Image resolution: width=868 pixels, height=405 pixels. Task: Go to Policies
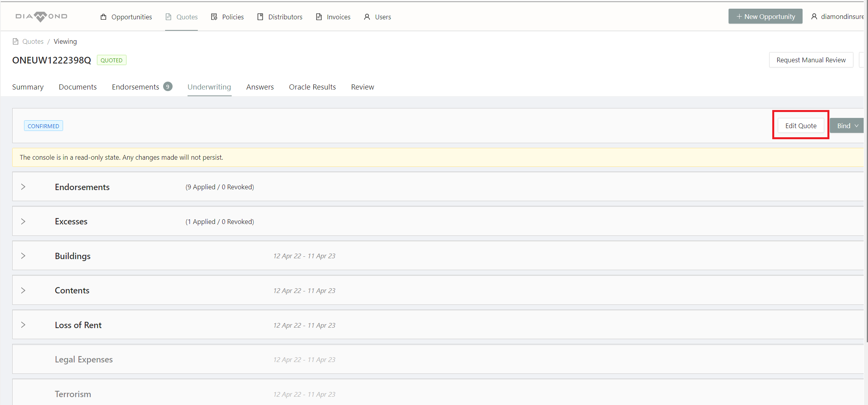coord(227,17)
